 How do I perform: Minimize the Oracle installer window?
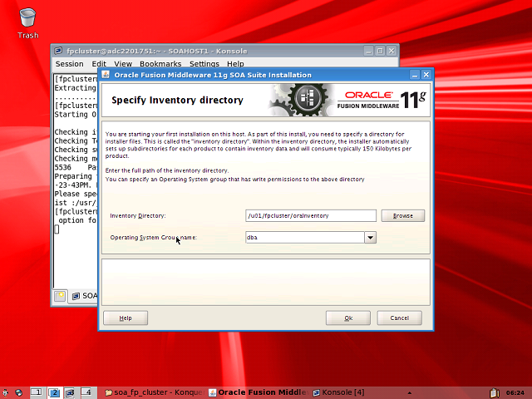click(415, 75)
